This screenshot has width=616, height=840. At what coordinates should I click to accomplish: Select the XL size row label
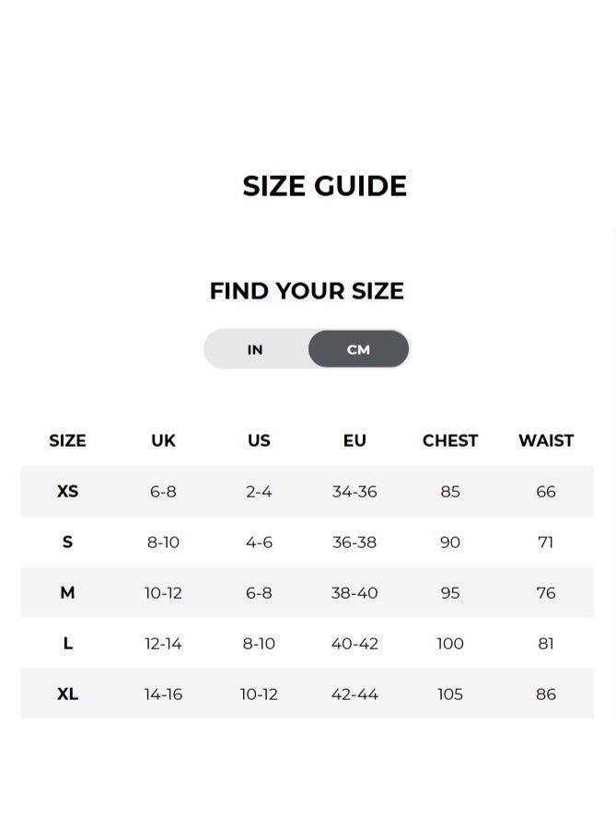click(x=67, y=694)
